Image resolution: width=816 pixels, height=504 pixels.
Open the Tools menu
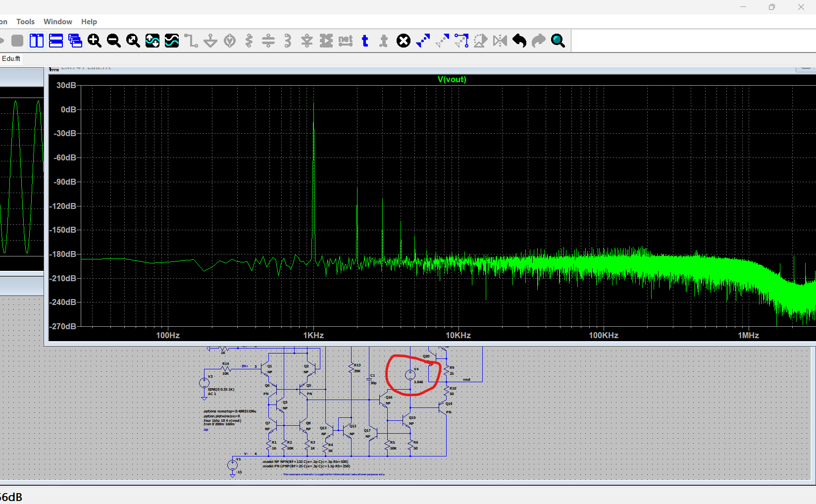(x=25, y=22)
